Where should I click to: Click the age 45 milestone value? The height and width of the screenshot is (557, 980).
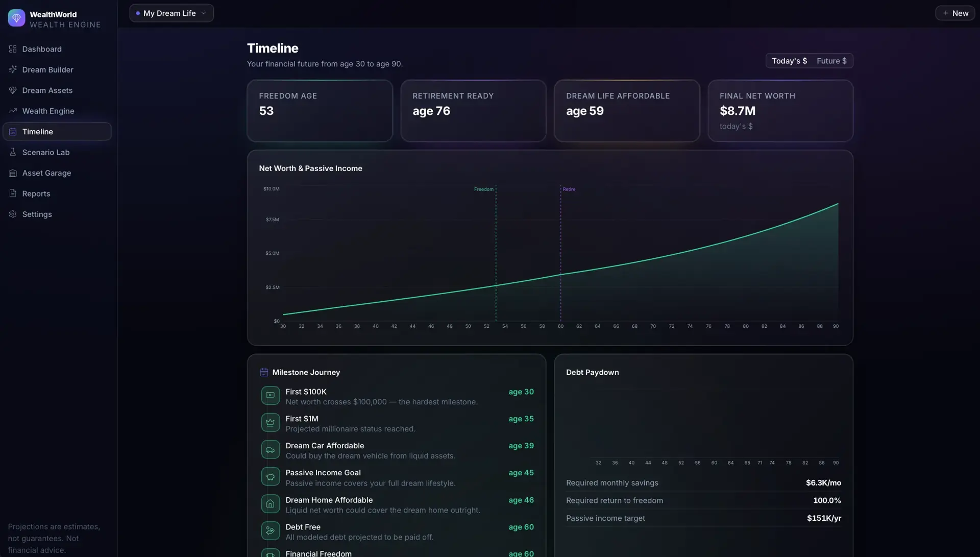[x=521, y=473]
